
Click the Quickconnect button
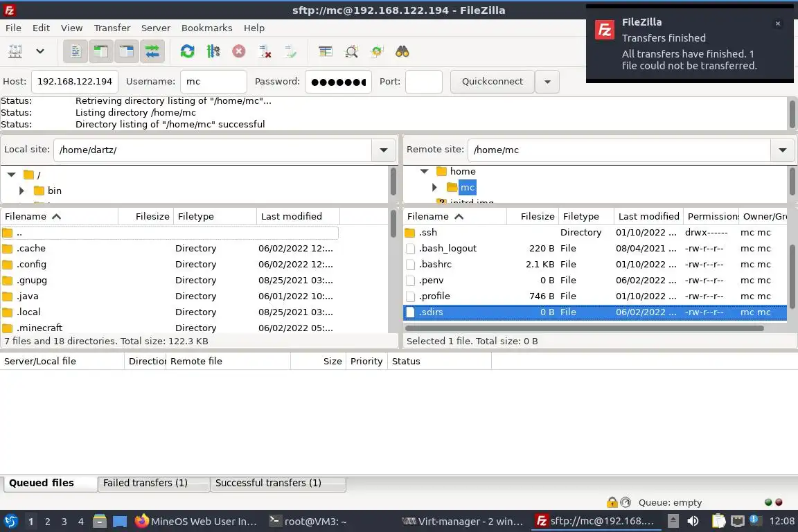pyautogui.click(x=492, y=82)
